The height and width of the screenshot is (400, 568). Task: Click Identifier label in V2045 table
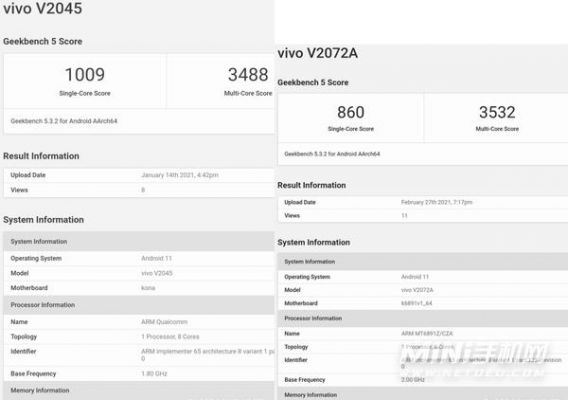[23, 351]
